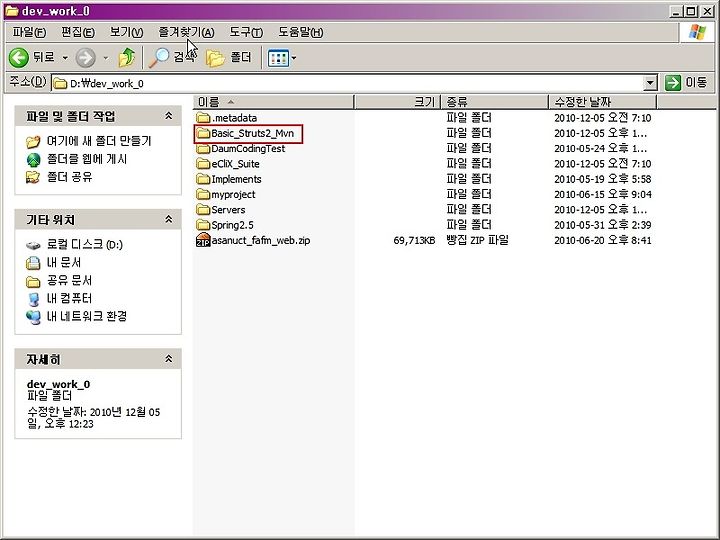
Task: Click the Basic_Struts2_Mvn folder icon
Action: pos(202,134)
